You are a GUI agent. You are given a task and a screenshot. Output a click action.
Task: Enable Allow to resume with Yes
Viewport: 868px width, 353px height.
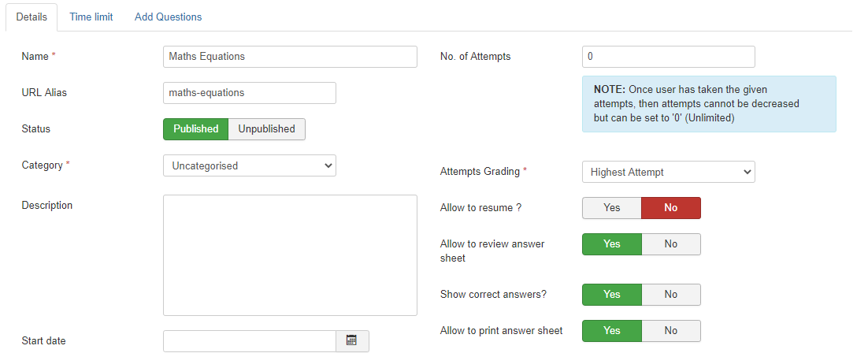tap(611, 208)
